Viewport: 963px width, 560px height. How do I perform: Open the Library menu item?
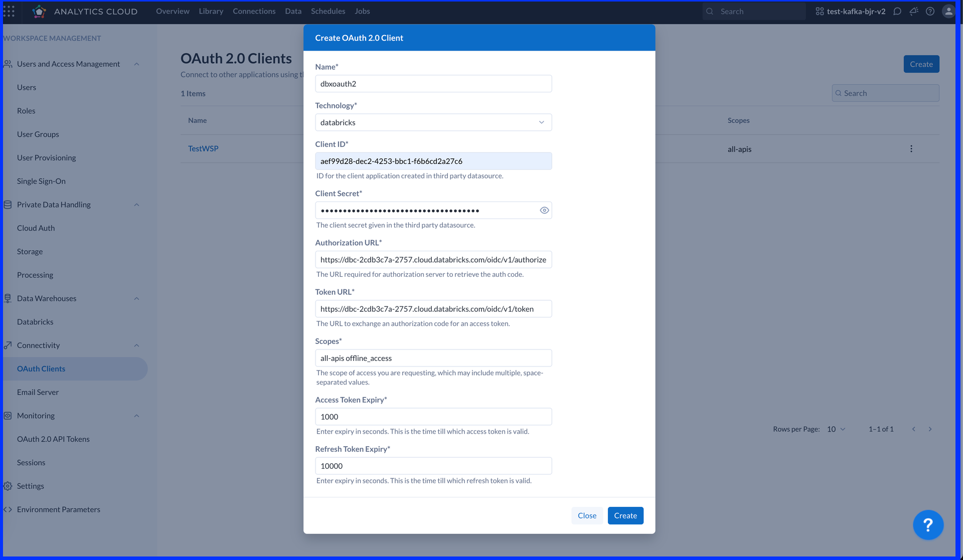[211, 11]
